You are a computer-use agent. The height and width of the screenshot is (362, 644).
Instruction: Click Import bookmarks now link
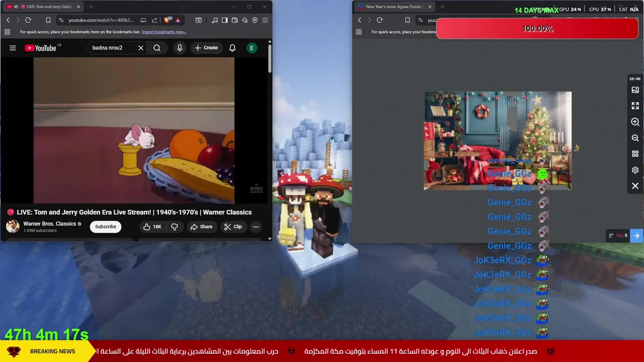(x=164, y=32)
